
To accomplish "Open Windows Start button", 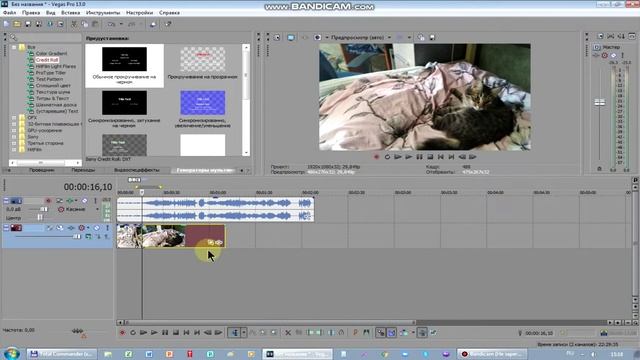I will [11, 353].
